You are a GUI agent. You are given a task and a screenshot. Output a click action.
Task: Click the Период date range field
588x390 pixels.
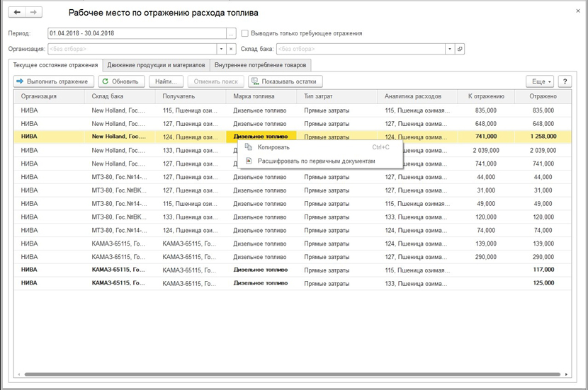tap(136, 33)
